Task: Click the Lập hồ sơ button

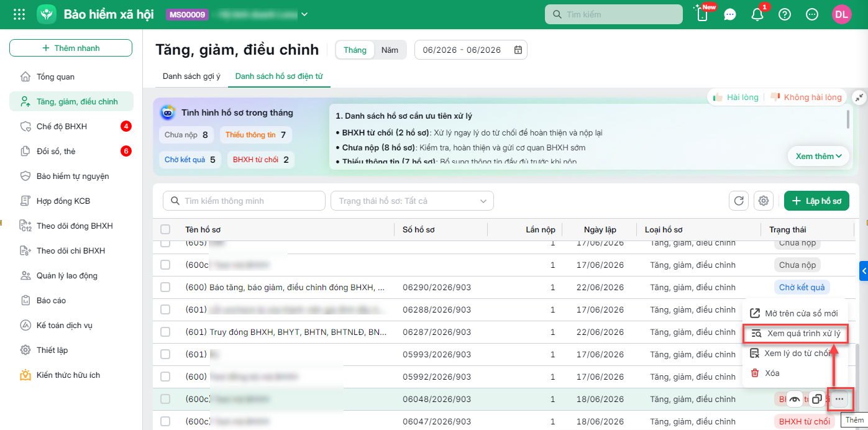Action: [816, 201]
